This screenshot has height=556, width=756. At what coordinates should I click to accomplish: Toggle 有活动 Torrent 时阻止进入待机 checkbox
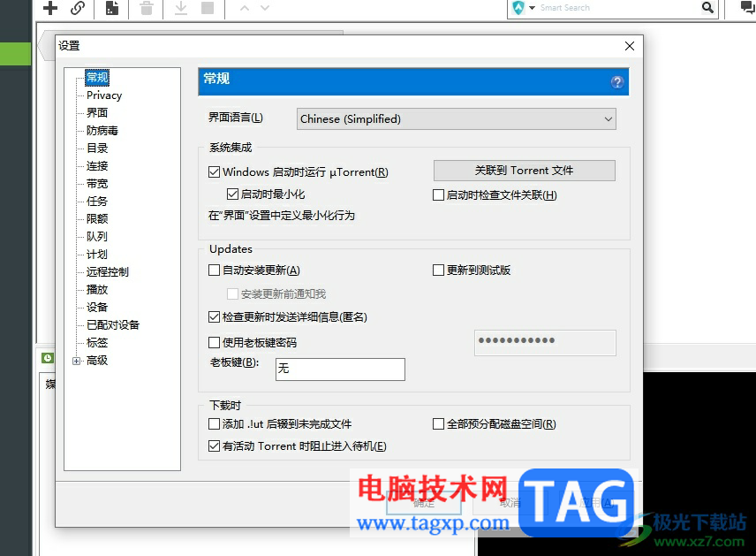(x=214, y=446)
